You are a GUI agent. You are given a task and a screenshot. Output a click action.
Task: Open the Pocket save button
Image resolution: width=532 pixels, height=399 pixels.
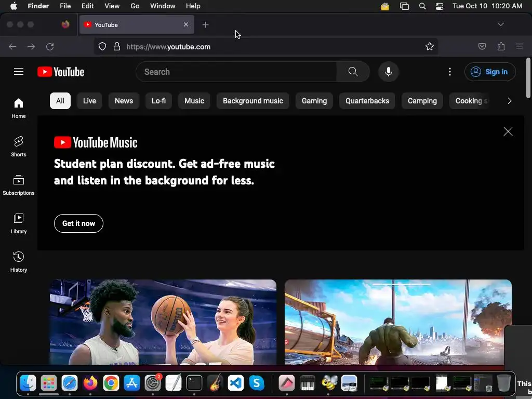(x=482, y=46)
